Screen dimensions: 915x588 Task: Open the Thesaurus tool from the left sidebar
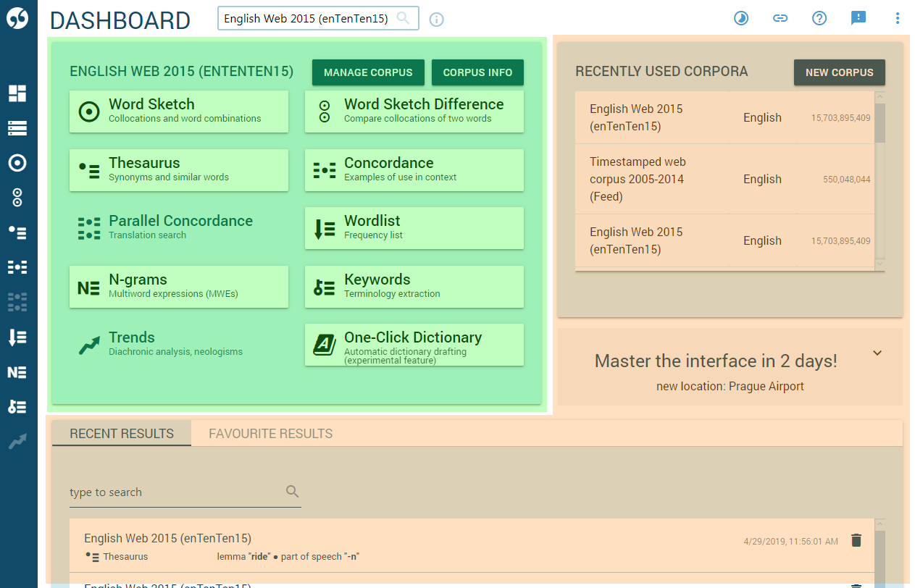(17, 232)
